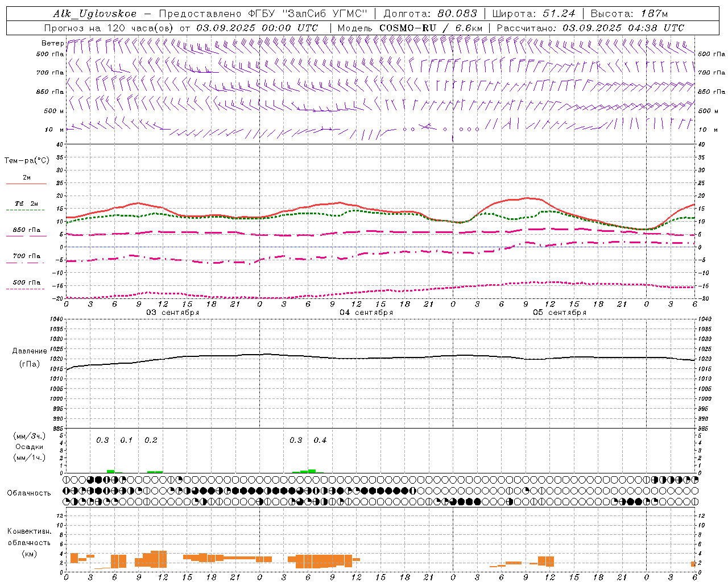
Task: Select the date label "03 сентября"
Action: tap(173, 313)
